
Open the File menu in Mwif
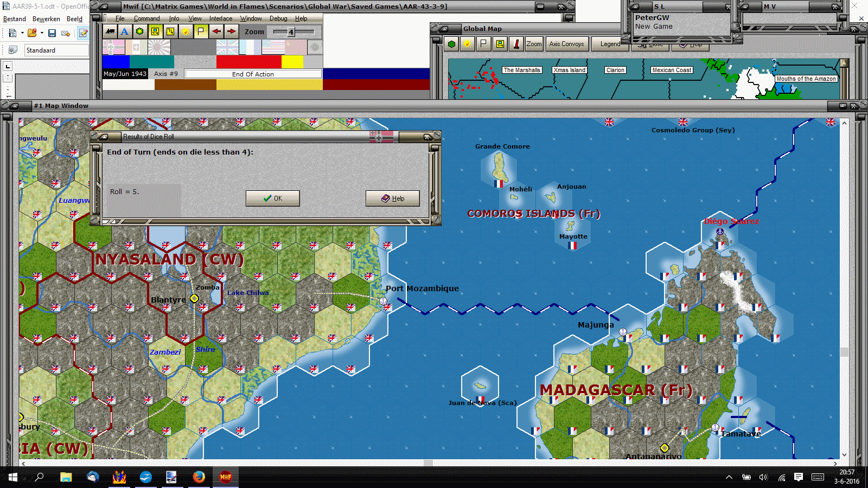(120, 18)
